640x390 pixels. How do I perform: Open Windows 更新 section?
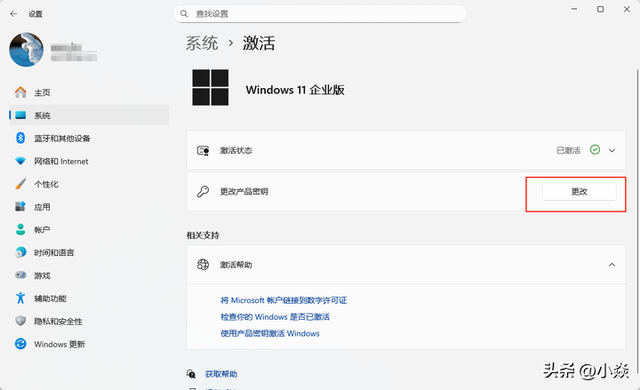[x=89, y=344]
